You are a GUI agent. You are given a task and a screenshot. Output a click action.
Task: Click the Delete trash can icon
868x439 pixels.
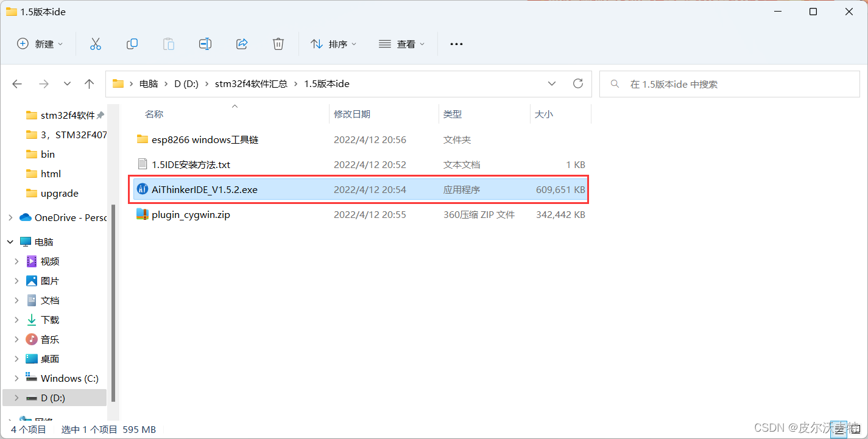click(x=278, y=44)
